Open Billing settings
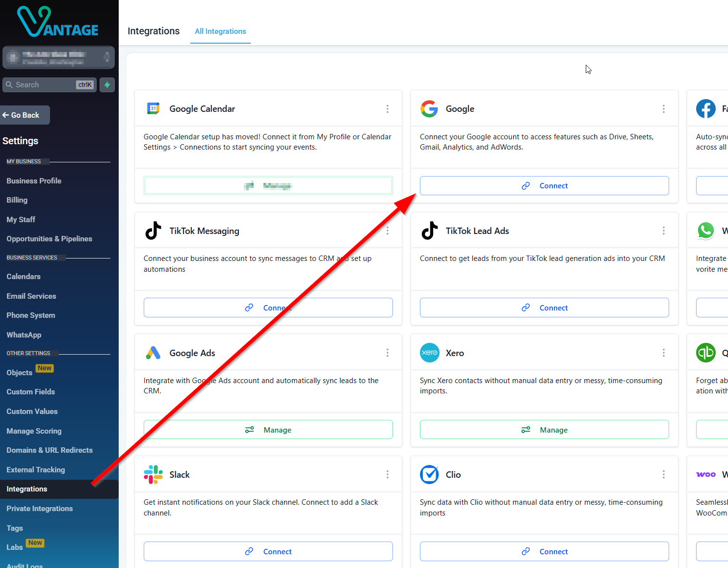728x568 pixels. click(17, 200)
